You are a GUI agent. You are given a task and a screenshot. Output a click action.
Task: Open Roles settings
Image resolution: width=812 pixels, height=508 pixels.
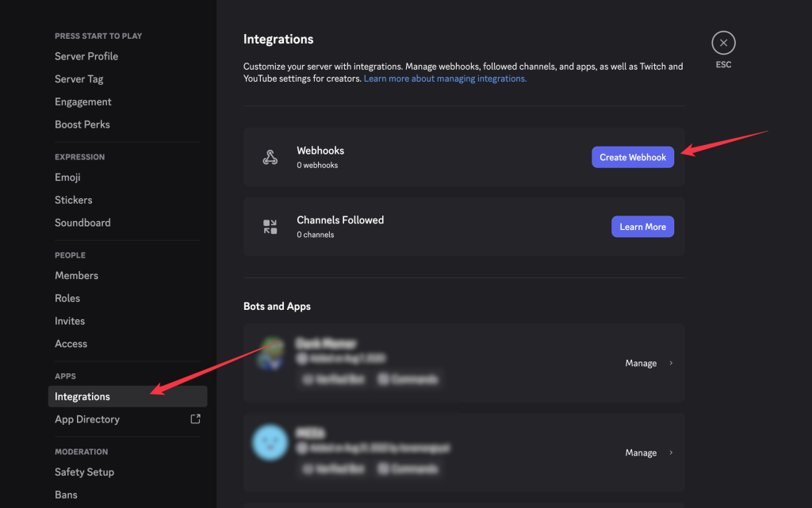tap(67, 299)
